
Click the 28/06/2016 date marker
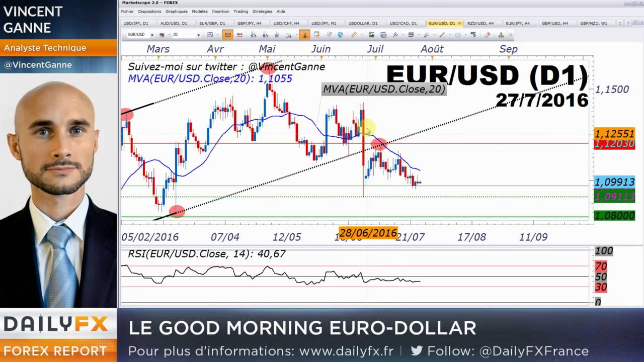(368, 233)
